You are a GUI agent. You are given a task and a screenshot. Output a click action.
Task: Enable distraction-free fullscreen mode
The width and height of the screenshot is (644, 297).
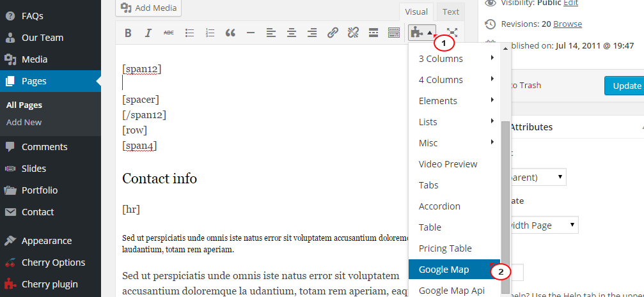tap(452, 33)
